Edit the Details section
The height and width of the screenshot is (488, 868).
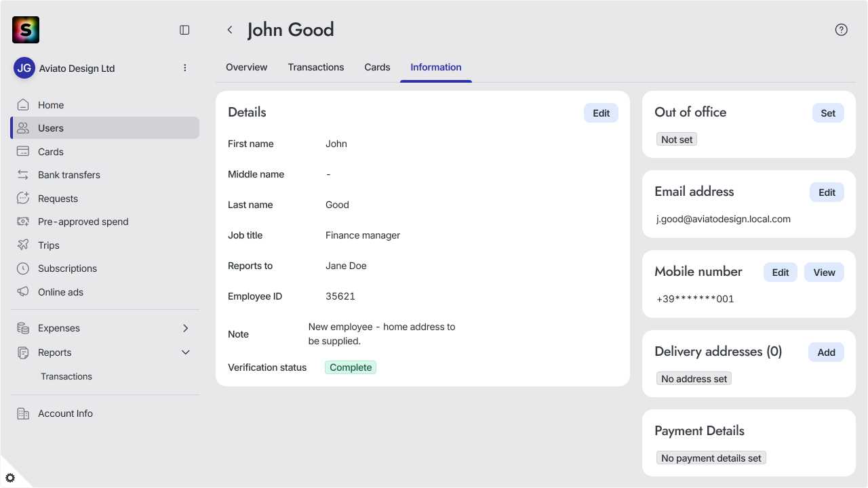[601, 113]
